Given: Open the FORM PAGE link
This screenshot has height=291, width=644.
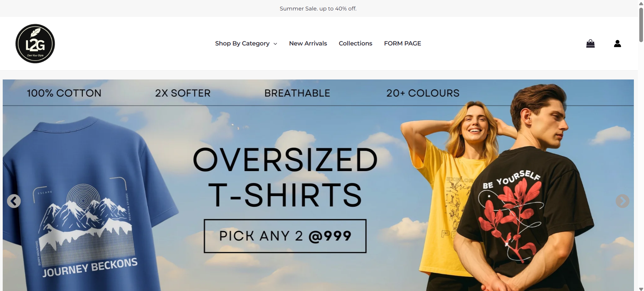Looking at the screenshot, I should click(x=402, y=43).
